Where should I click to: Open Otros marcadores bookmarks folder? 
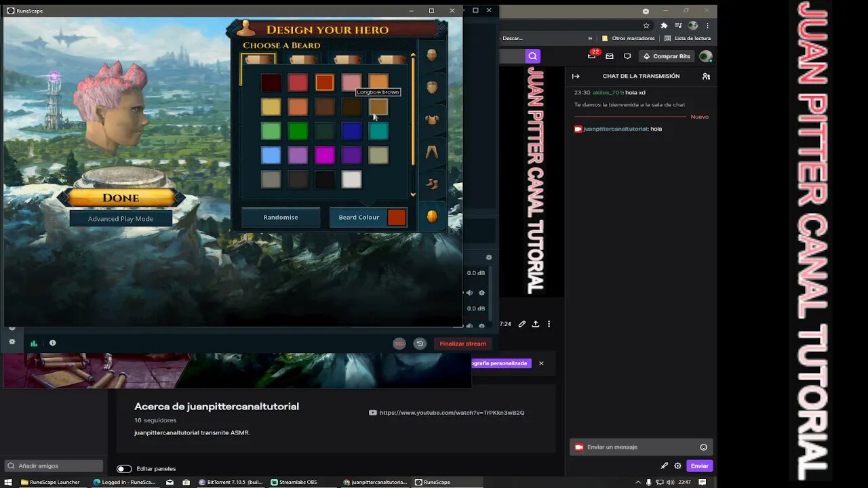click(628, 39)
